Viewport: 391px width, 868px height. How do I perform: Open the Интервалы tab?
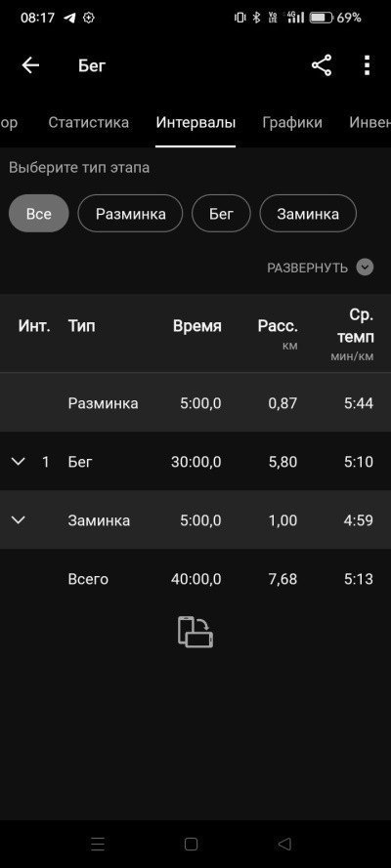[195, 122]
